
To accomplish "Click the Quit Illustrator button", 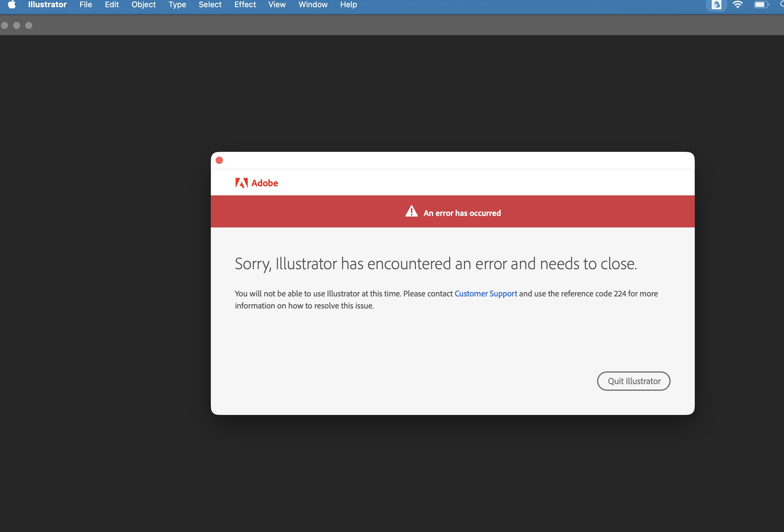I will (x=634, y=381).
